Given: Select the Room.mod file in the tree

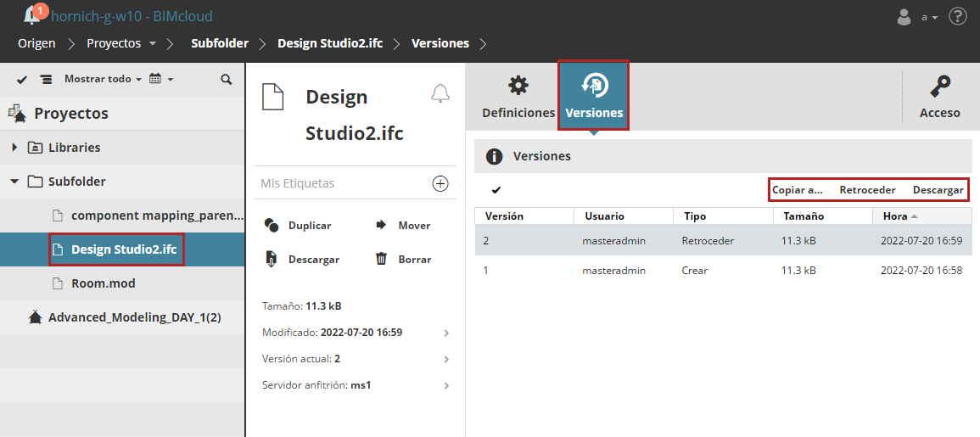Looking at the screenshot, I should pos(103,283).
